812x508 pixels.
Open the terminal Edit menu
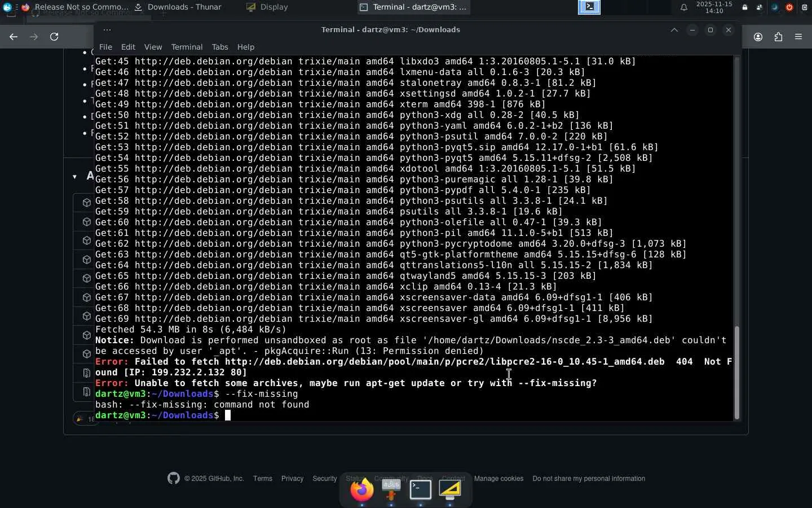pyautogui.click(x=128, y=47)
